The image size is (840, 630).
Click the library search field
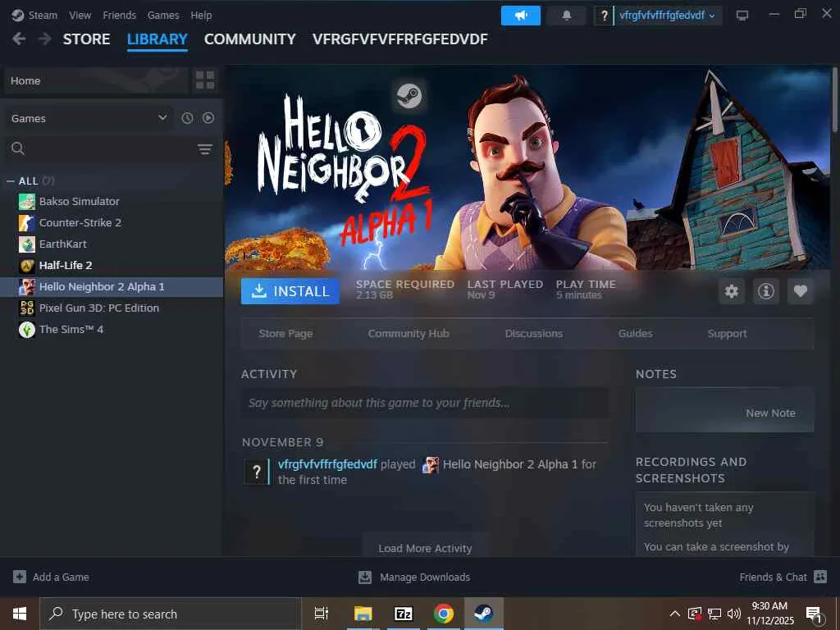coord(110,148)
